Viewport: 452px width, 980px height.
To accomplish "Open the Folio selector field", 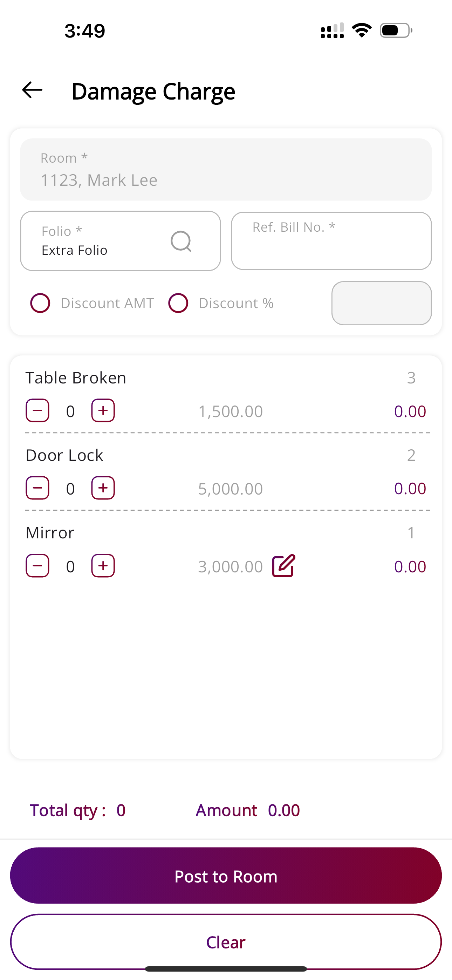I will point(121,241).
